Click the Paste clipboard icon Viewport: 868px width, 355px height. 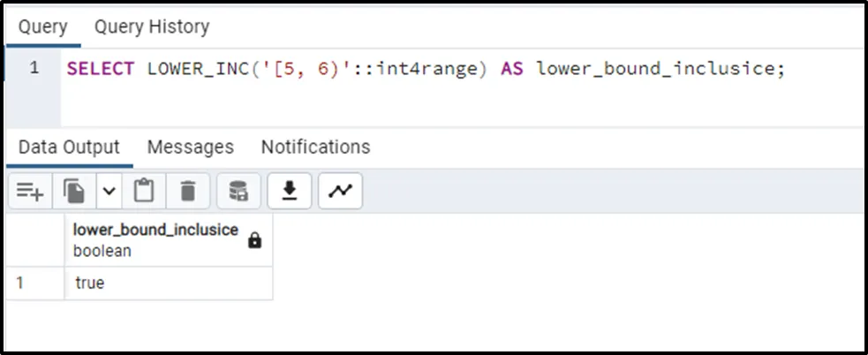(144, 191)
